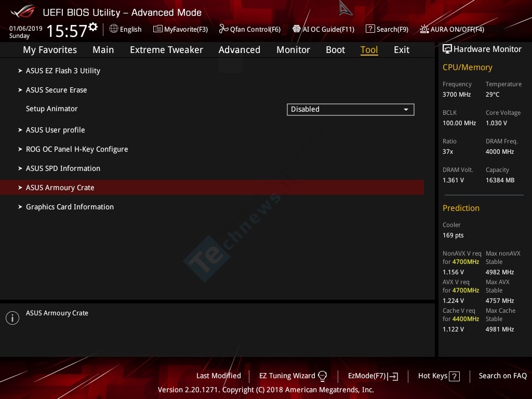Expand ASUS Secure Erase arrow
The image size is (532, 399).
click(x=20, y=90)
